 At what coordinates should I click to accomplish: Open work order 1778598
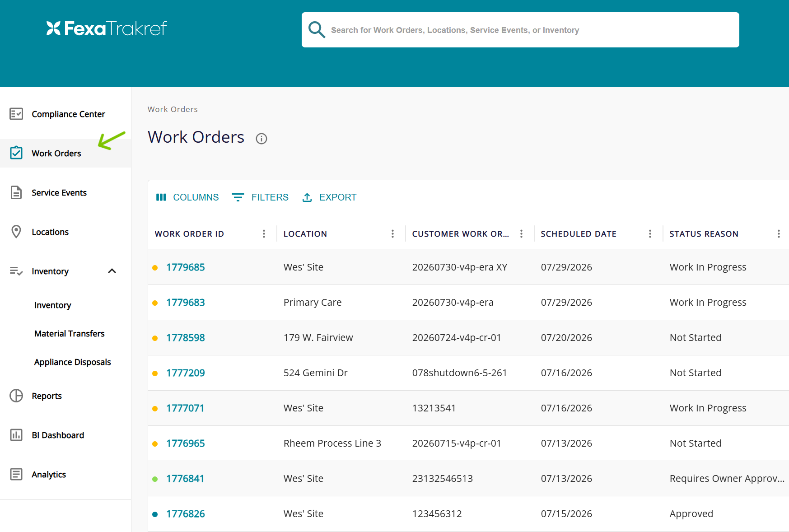coord(186,338)
